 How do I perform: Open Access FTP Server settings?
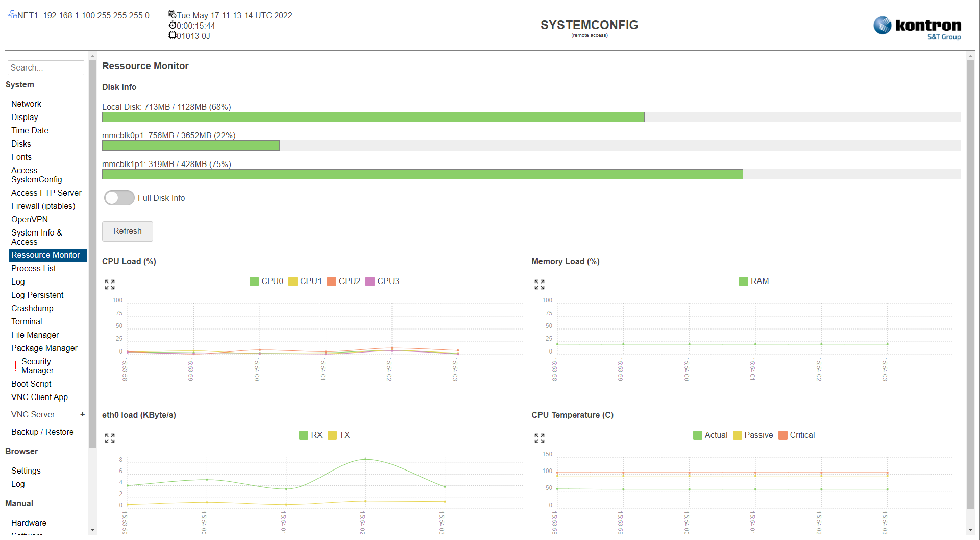click(46, 193)
